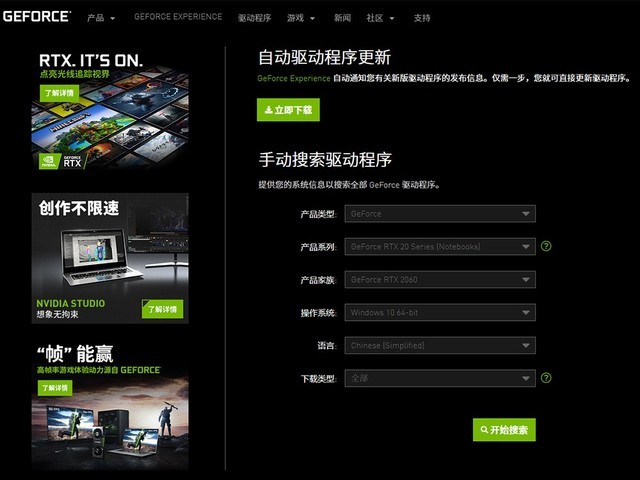The height and width of the screenshot is (480, 640).
Task: Click the 自动驱动程序更新 heading
Action: [324, 57]
